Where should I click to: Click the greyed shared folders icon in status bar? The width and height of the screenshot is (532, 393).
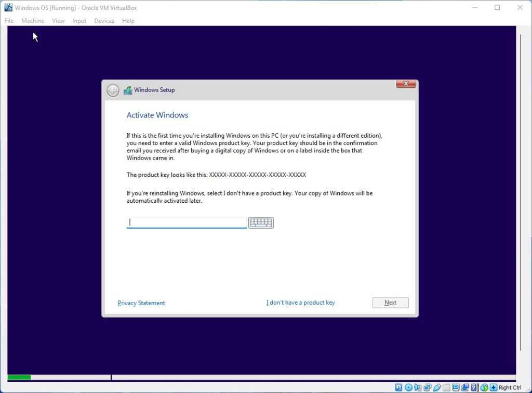click(446, 387)
